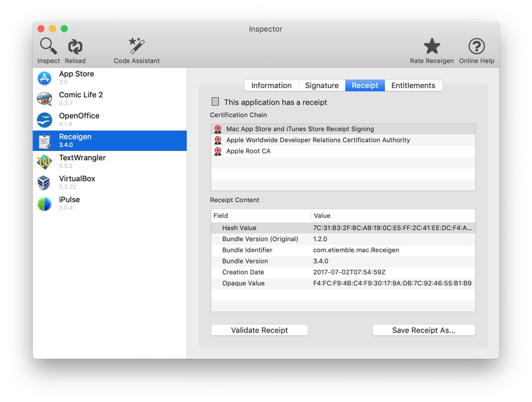Click the Reload toolbar icon
Viewport: 532px width, 402px height.
click(x=75, y=47)
